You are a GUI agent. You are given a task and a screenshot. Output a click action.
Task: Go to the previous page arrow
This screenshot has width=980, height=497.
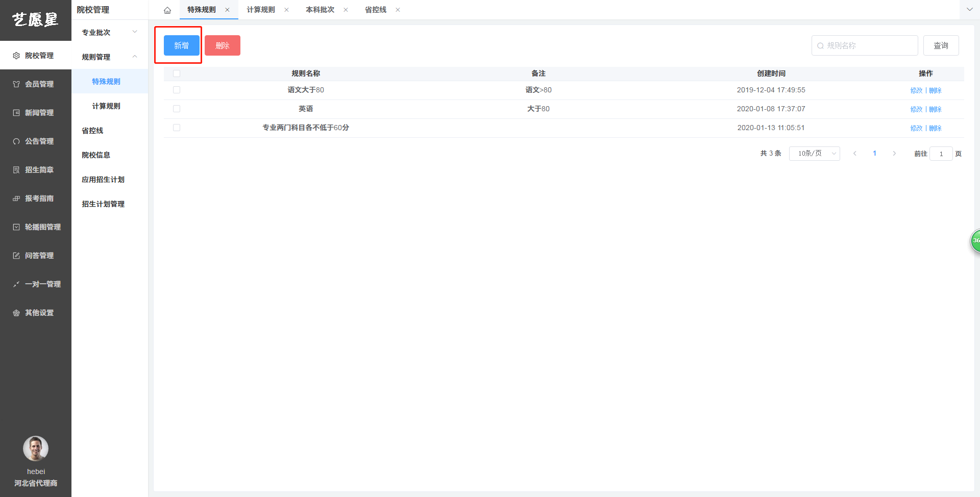[855, 154]
